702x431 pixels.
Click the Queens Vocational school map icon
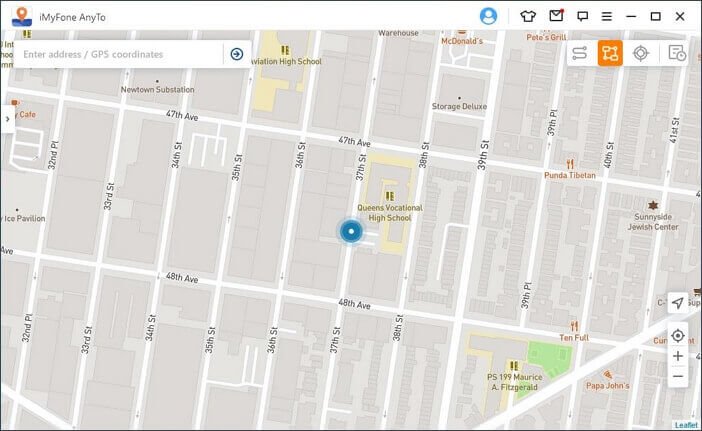click(x=390, y=196)
